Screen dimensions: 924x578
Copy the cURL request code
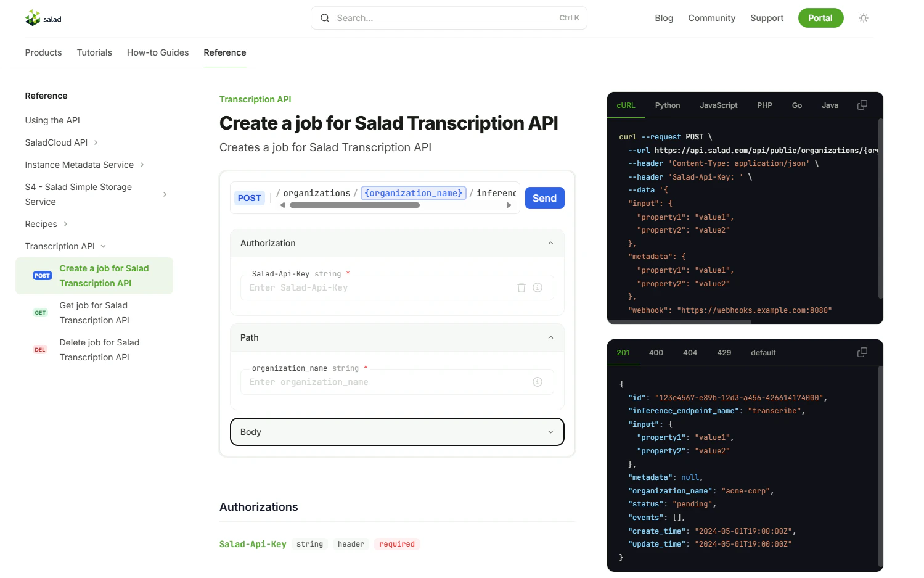coord(862,105)
